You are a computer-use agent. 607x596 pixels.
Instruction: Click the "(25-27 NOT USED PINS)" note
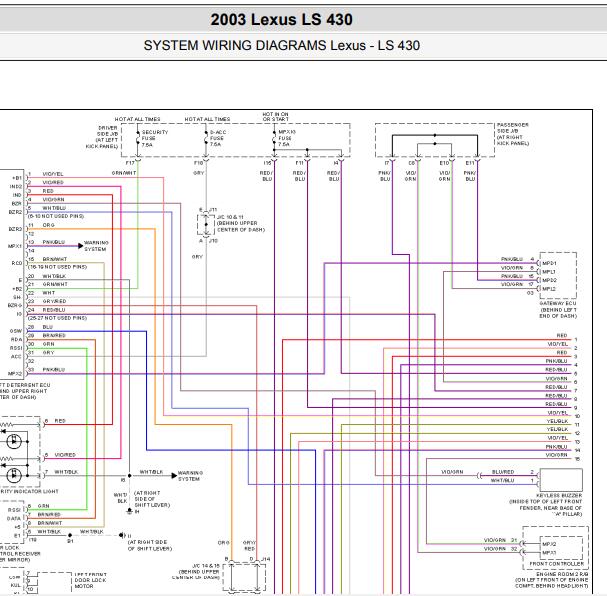(57, 318)
